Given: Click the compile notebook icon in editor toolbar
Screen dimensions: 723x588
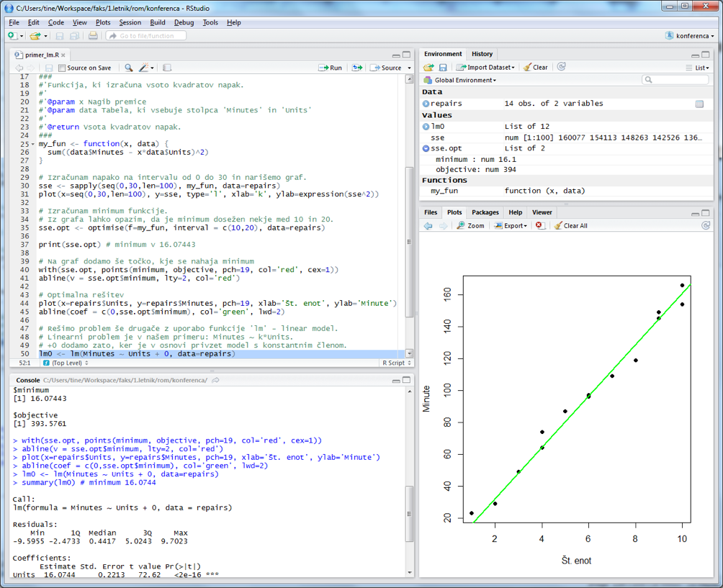Looking at the screenshot, I should pos(167,68).
